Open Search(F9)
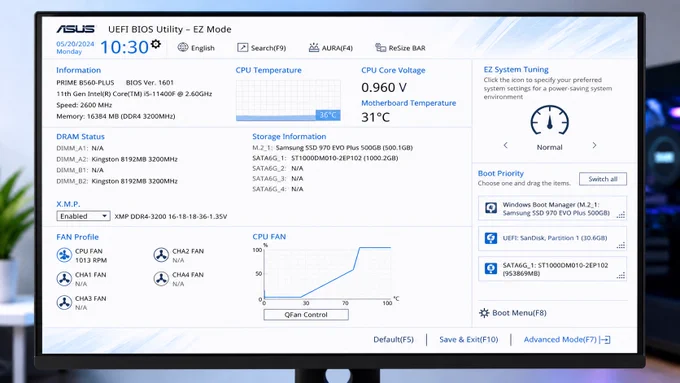Viewport: 680px width, 383px height. tap(262, 48)
